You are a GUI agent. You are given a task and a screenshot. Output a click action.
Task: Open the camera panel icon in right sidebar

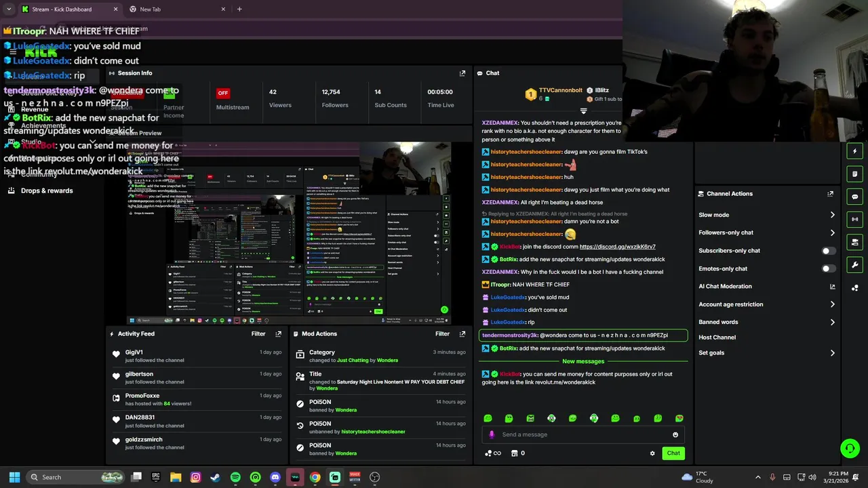[x=854, y=242]
